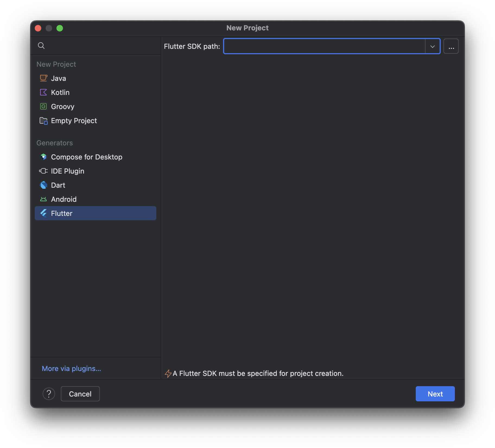This screenshot has height=448, width=495.
Task: Choose Kotlin project type
Action: pyautogui.click(x=95, y=92)
